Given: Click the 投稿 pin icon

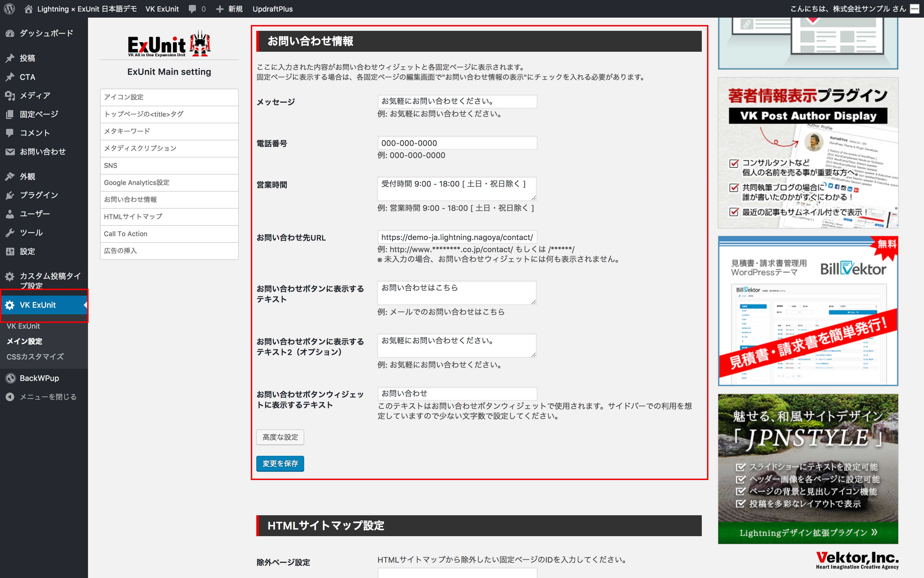Looking at the screenshot, I should tap(10, 58).
